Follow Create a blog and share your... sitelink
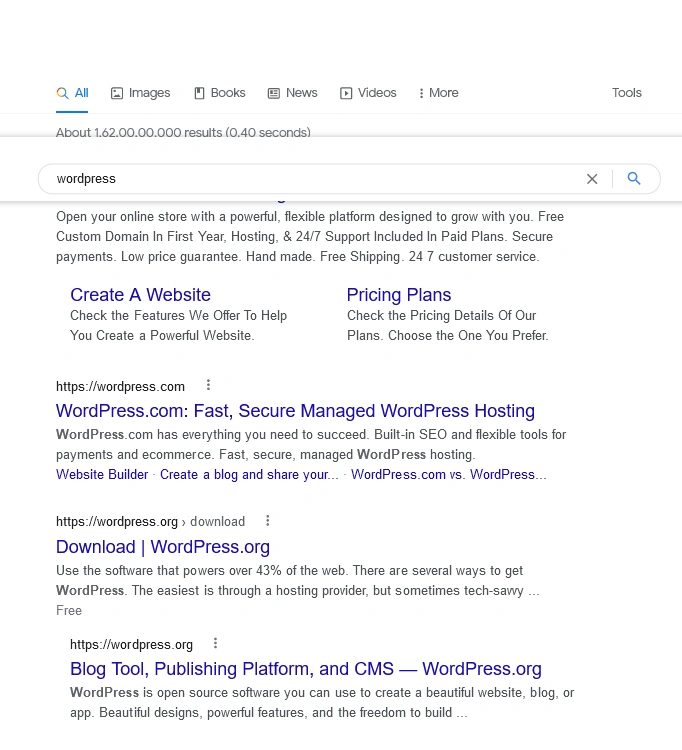Viewport: 682px width, 750px height. point(249,474)
